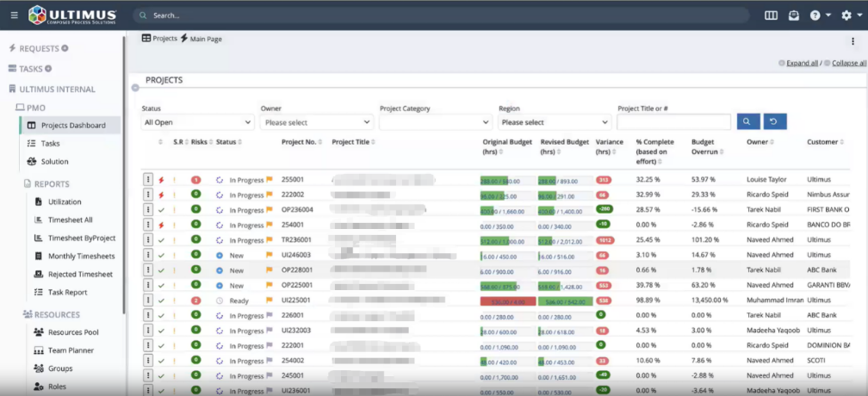
Task: Open the settings gear menu
Action: [x=852, y=15]
